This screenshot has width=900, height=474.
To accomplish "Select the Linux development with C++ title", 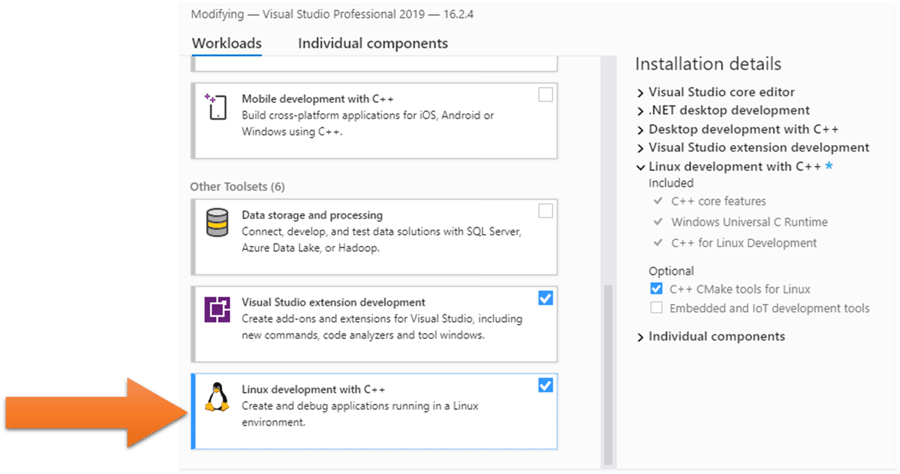I will (313, 389).
